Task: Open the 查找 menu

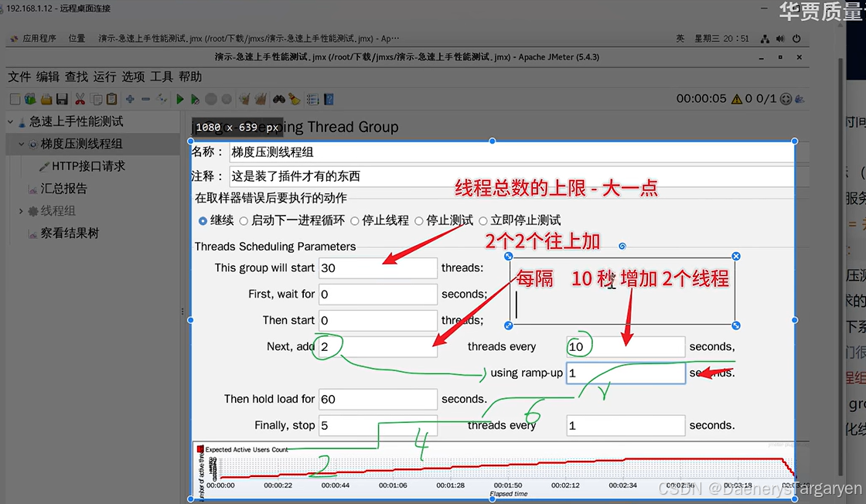Action: pos(77,77)
